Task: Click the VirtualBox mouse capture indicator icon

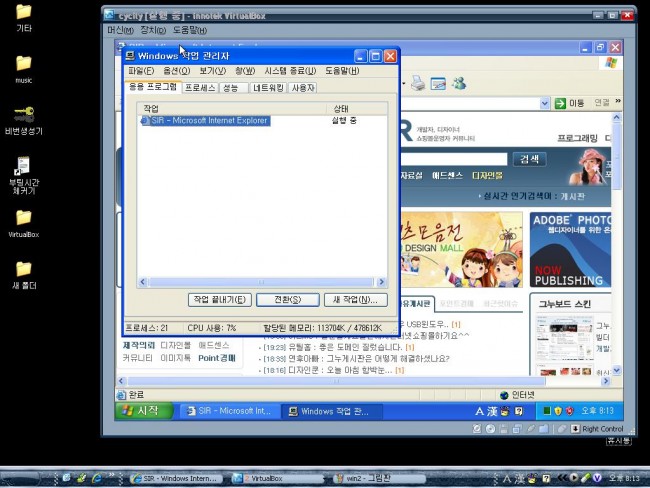Action: click(x=562, y=429)
